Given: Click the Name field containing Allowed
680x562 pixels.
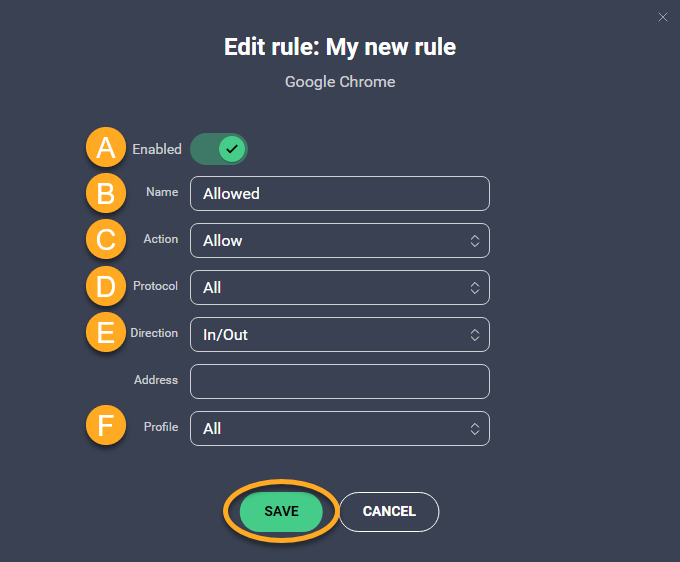Looking at the screenshot, I should tap(339, 193).
